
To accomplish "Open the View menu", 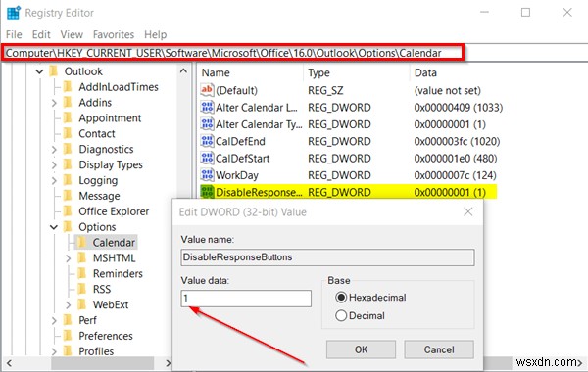I will point(72,34).
